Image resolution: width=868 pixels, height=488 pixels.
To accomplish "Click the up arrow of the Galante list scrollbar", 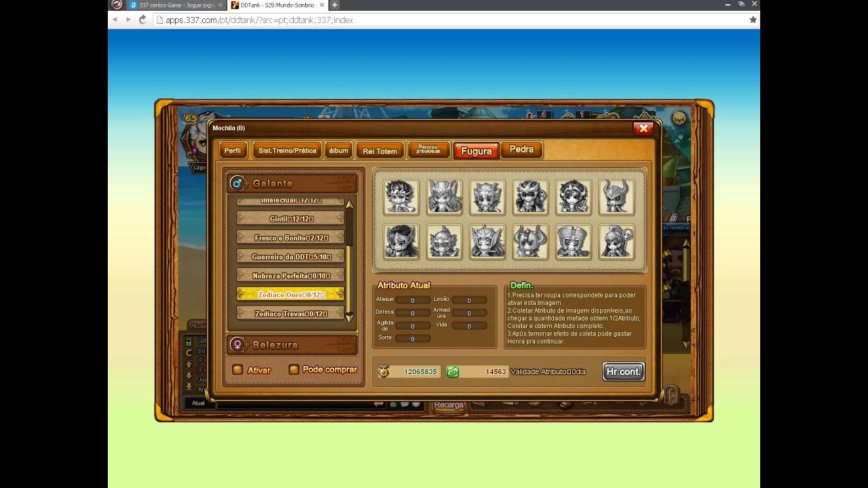I will click(349, 203).
